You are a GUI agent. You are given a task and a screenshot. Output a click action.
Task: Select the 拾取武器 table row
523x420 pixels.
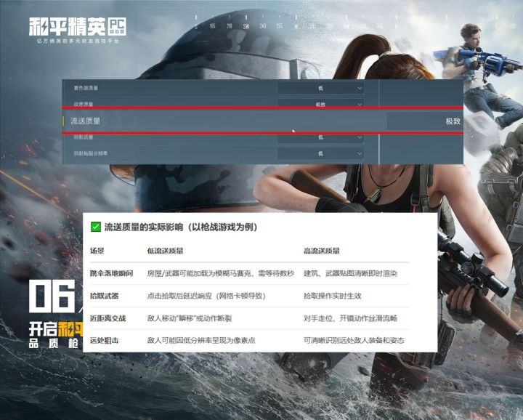(249, 296)
